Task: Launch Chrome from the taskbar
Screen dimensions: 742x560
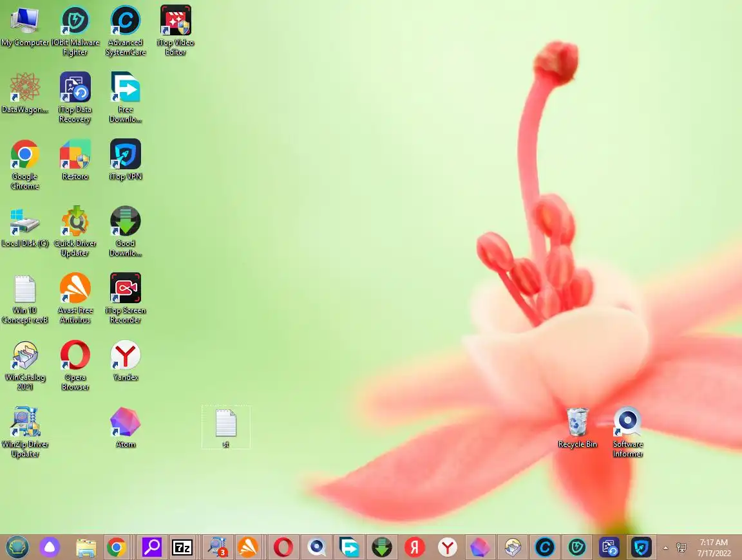Action: 117,548
